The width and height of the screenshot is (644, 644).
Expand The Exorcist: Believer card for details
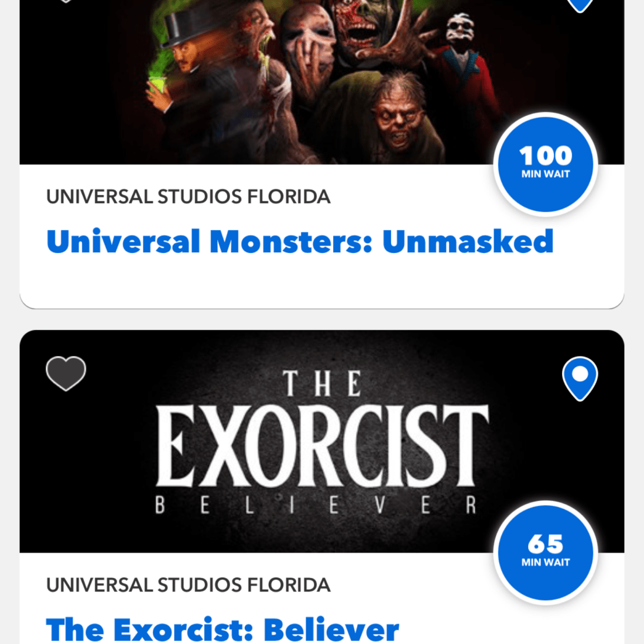pos(222,629)
